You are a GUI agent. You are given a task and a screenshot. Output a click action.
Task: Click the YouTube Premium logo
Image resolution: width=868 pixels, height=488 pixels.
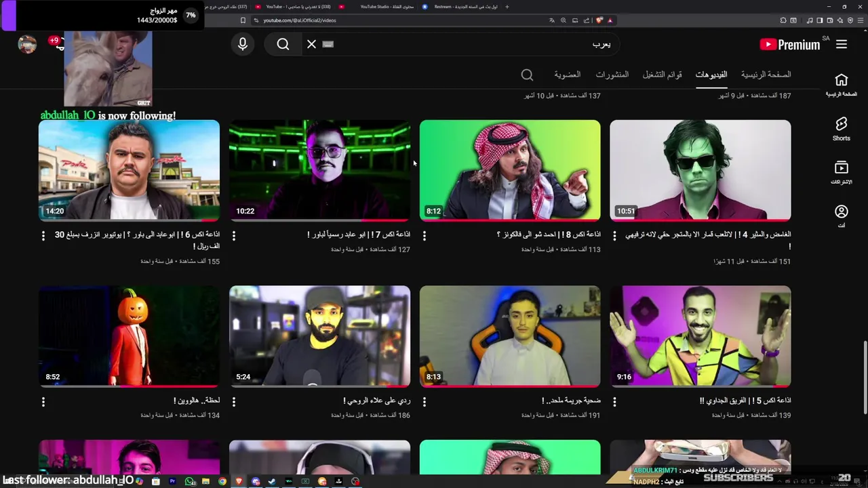790,45
